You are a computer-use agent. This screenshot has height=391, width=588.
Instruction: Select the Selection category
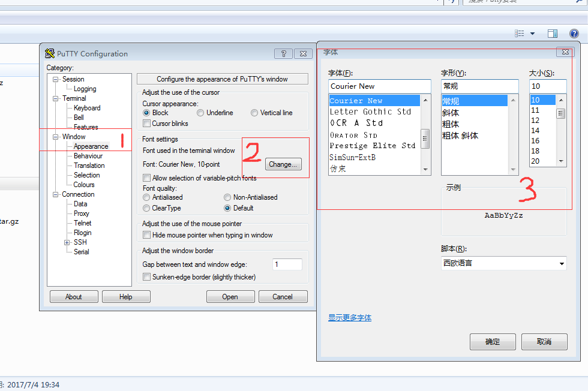[x=86, y=175]
